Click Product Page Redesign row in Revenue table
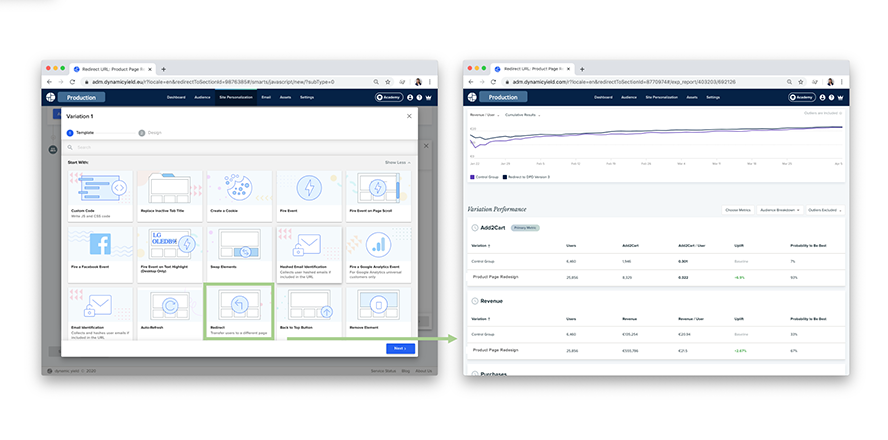 tap(656, 351)
